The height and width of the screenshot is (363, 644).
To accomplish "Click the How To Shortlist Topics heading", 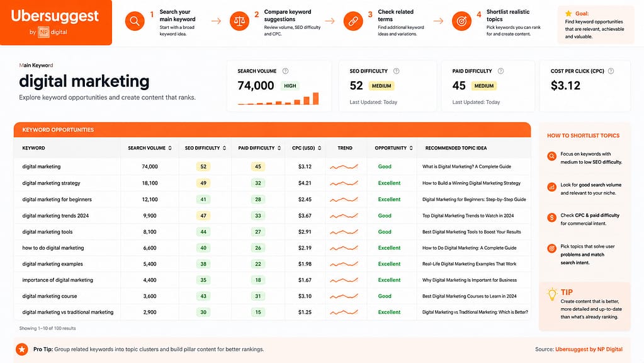I will pyautogui.click(x=583, y=135).
